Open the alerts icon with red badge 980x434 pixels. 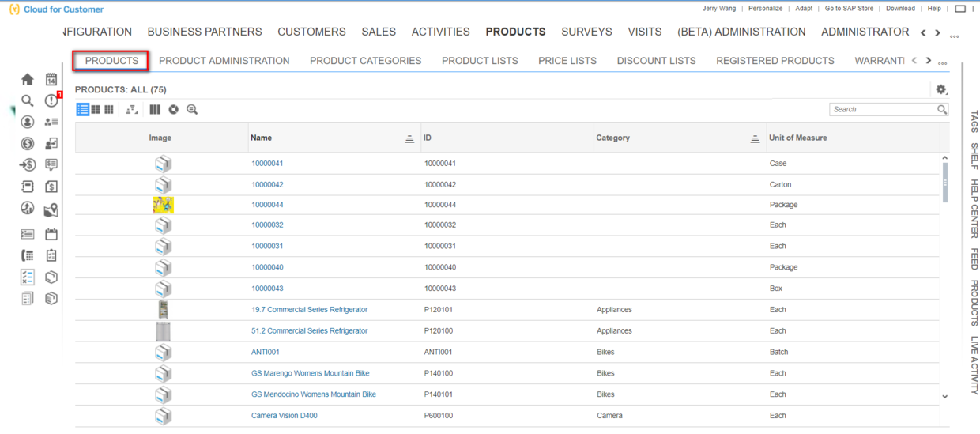click(51, 100)
